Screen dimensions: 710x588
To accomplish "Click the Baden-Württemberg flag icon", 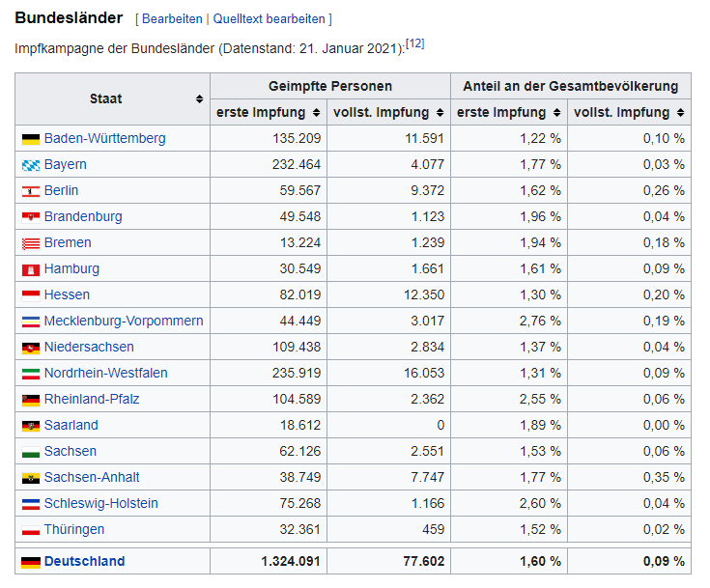I will tap(30, 139).
